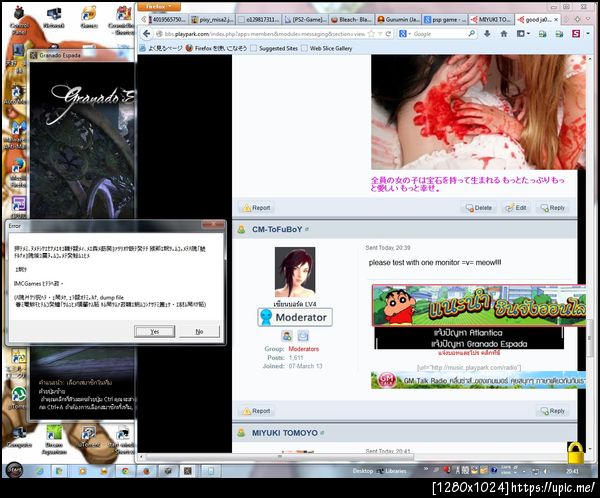The height and width of the screenshot is (498, 600).
Task: Switch to the 'MIYUKI TO...' tab
Action: point(491,20)
